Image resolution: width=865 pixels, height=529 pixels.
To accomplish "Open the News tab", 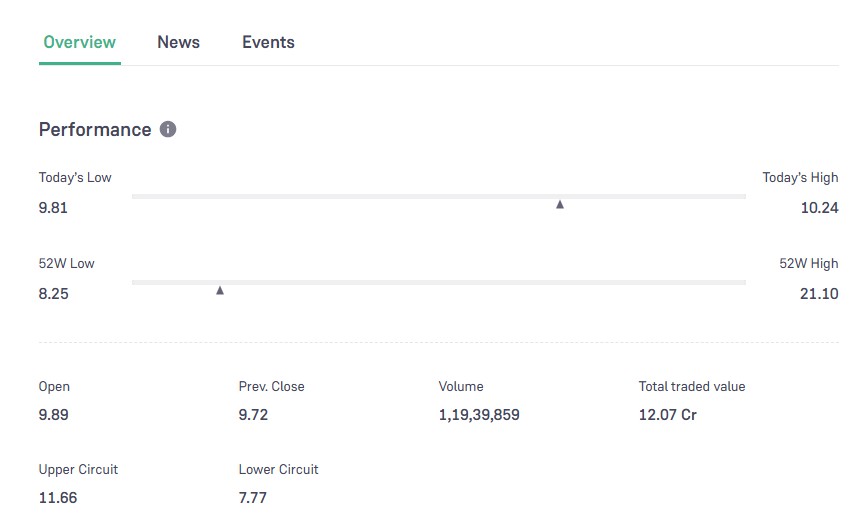I will (x=178, y=42).
